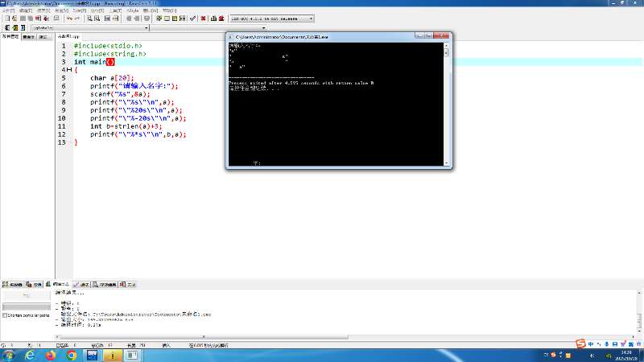Compile the program with toolbar icon
The height and width of the screenshot is (362, 644).
pos(159,19)
